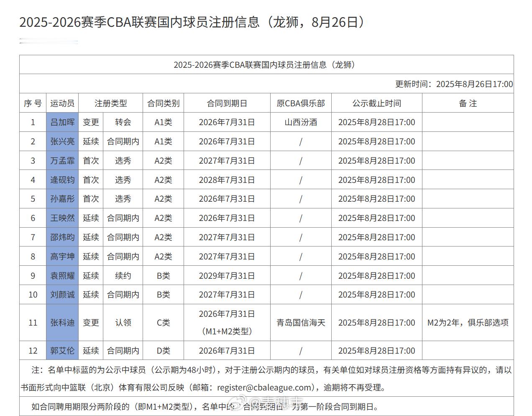
Task: Select the player name in row 5
Action: [x=62, y=199]
